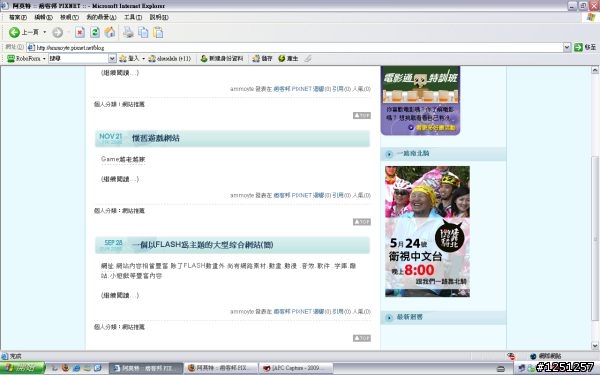The height and width of the screenshot is (375, 600).
Task: Click the RoboForm search text field
Action: point(78,59)
